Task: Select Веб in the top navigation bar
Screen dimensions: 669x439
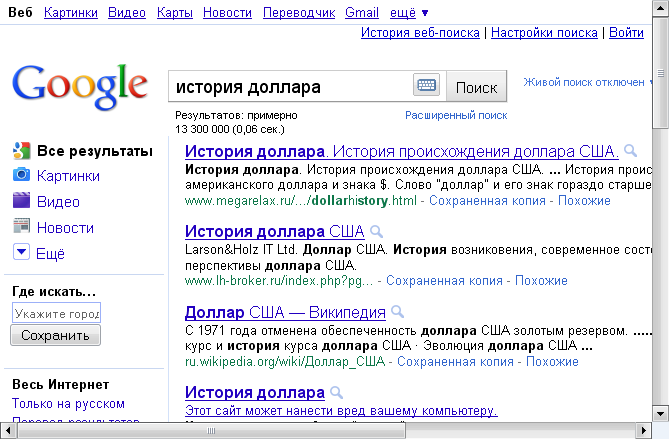Action: coord(20,13)
